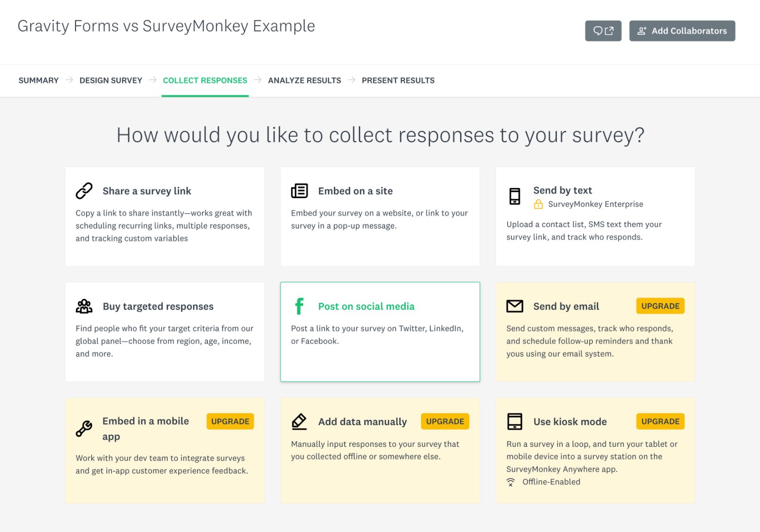Click description 'Manually input responses to your survey'
This screenshot has height=532, width=760.
(x=375, y=450)
